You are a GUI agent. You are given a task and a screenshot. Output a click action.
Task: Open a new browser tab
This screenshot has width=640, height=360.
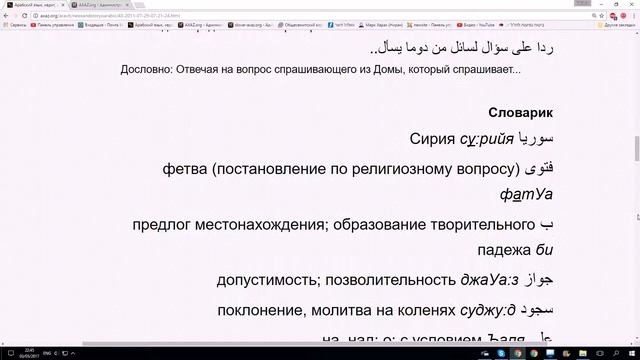140,5
